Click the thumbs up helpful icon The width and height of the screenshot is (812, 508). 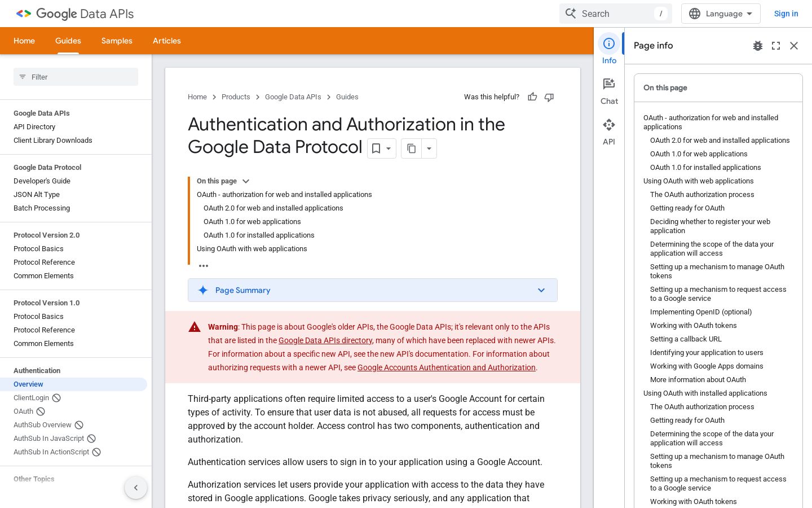pos(532,97)
